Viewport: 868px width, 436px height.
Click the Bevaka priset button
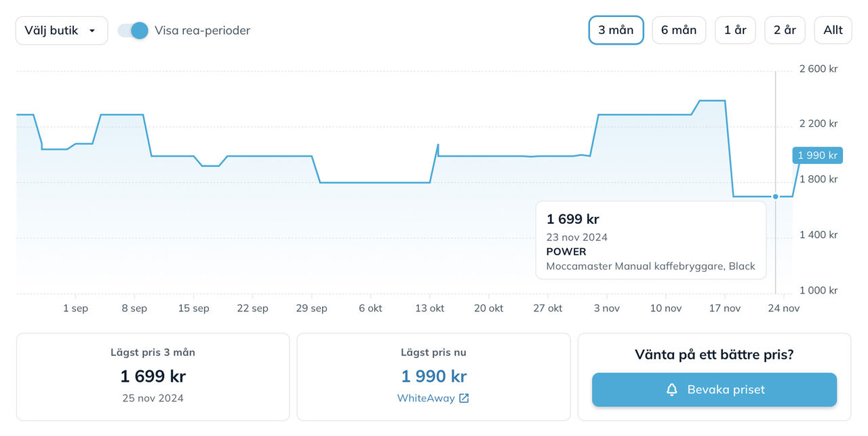pyautogui.click(x=714, y=390)
